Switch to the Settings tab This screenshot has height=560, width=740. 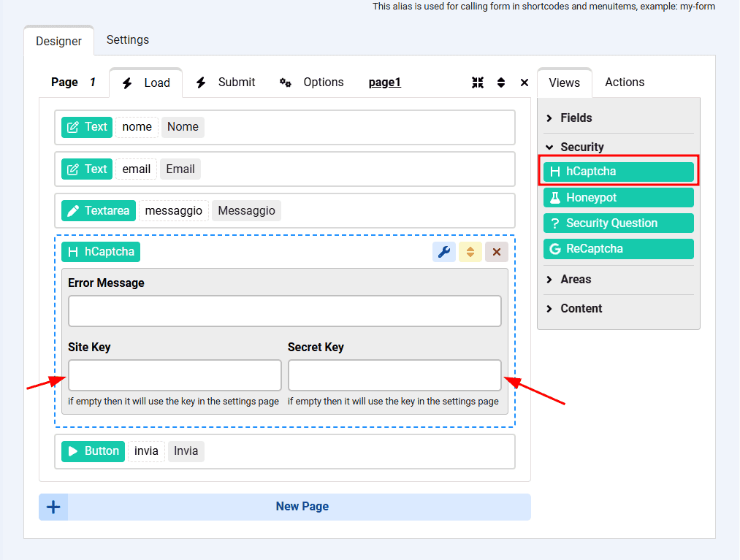128,40
